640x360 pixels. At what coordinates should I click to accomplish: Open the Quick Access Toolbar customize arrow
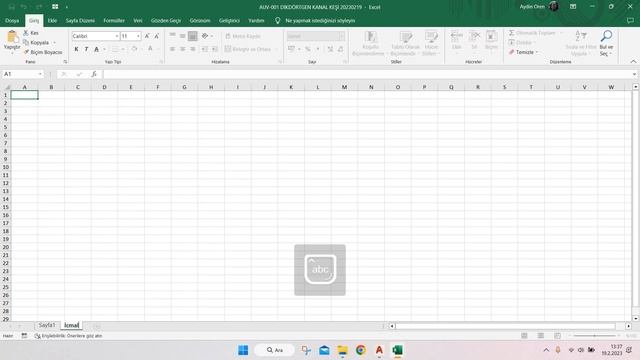67,7
